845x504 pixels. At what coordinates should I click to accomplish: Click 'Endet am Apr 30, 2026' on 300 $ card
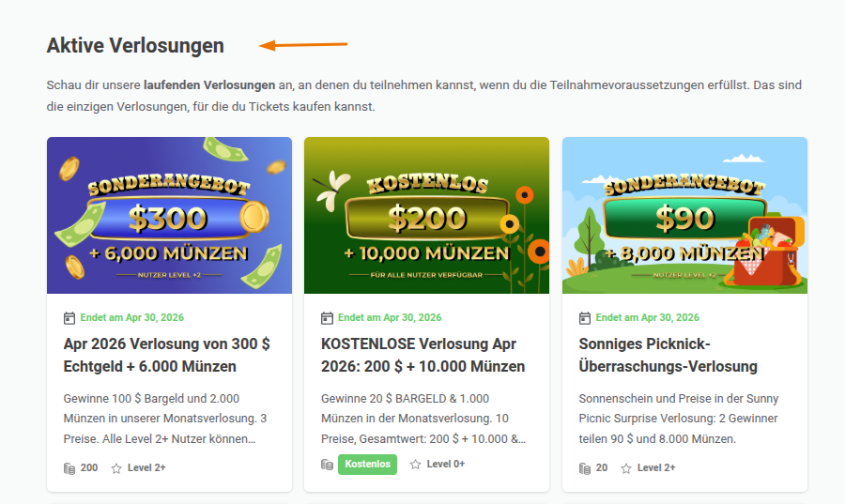pyautogui.click(x=132, y=317)
